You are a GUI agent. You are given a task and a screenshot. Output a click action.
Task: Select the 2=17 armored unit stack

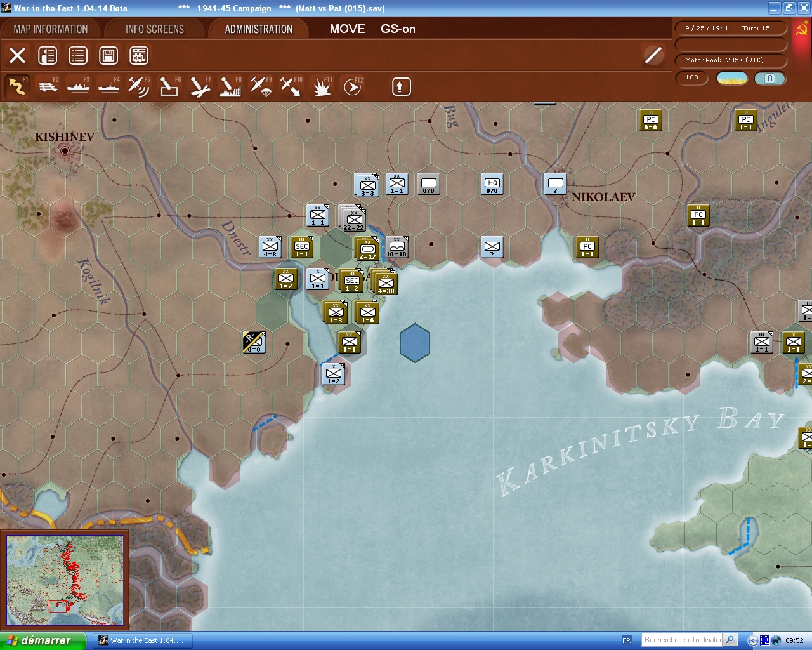pyautogui.click(x=367, y=249)
